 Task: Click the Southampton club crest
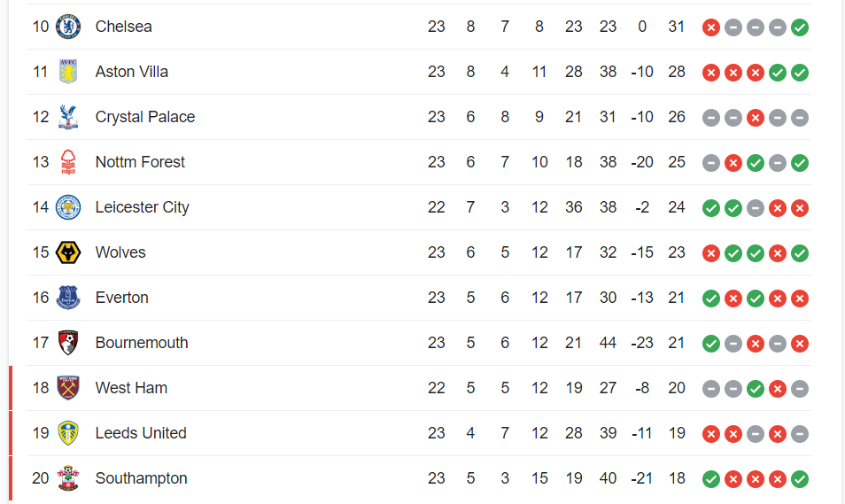[x=68, y=478]
